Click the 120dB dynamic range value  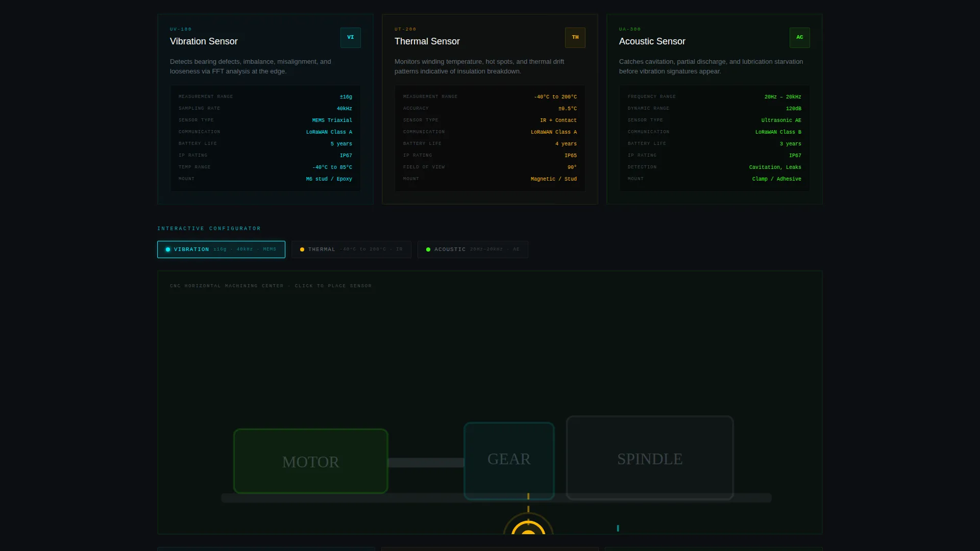(x=794, y=109)
